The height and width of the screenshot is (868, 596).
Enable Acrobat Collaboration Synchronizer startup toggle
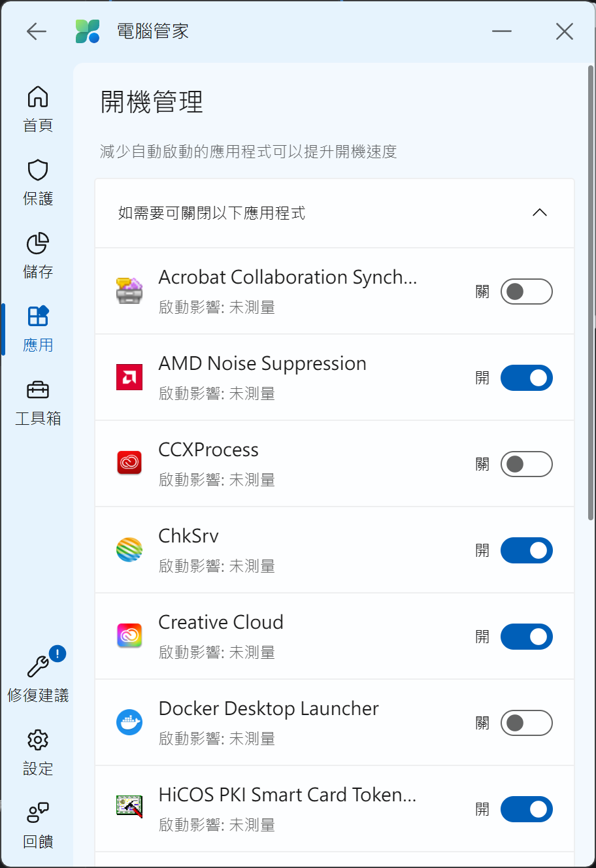tap(526, 292)
